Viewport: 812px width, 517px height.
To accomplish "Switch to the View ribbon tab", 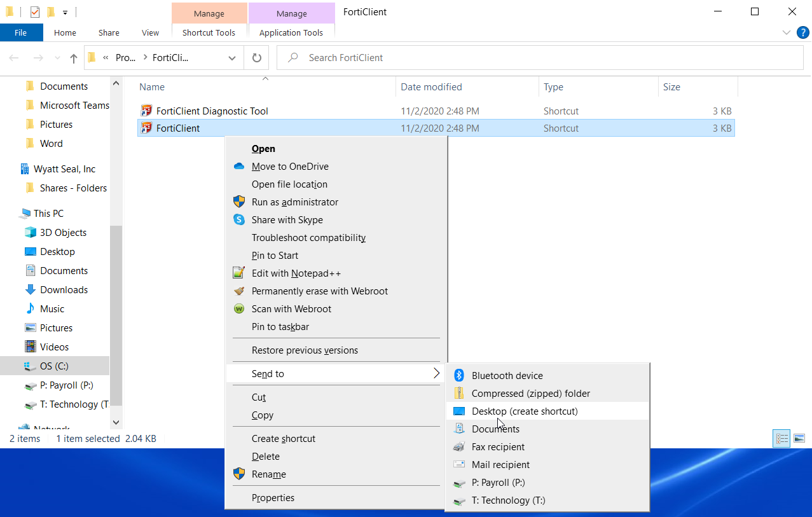I will tap(151, 32).
